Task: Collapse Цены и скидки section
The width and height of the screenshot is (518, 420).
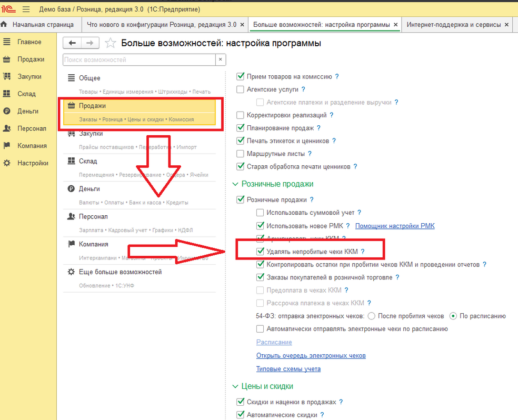Action: (235, 386)
